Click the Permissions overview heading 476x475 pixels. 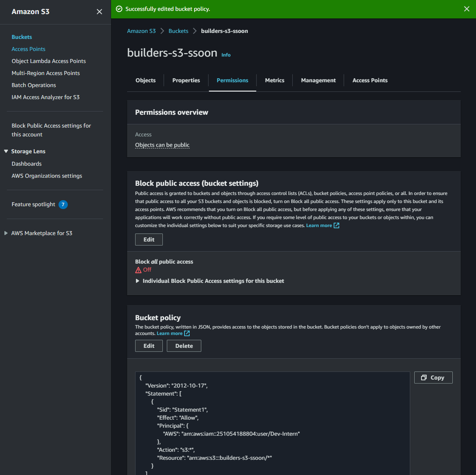(172, 112)
